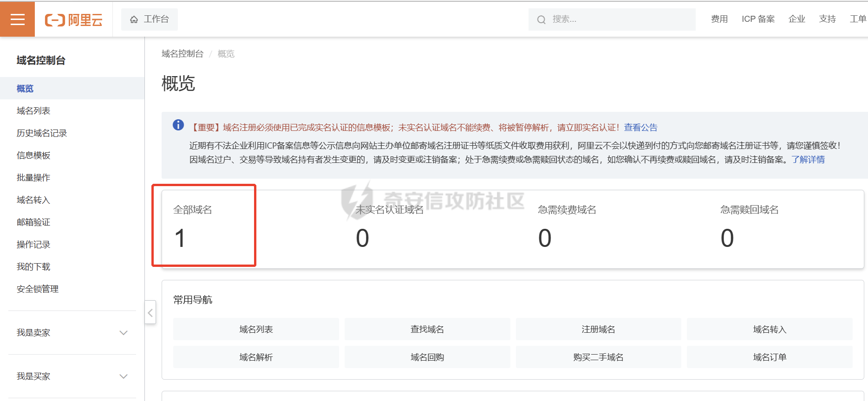Expand the 我是买家 section
Image resolution: width=868 pixels, height=401 pixels.
click(123, 376)
